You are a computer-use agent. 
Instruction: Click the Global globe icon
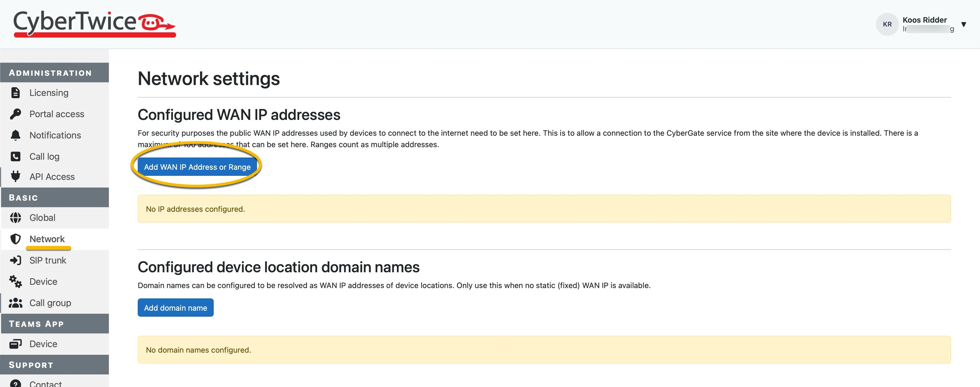tap(15, 217)
